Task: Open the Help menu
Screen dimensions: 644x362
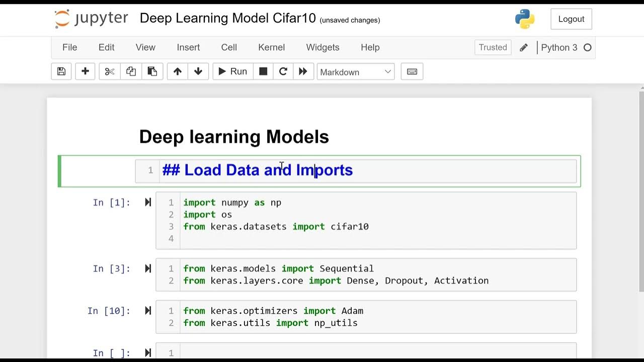Action: click(x=370, y=47)
